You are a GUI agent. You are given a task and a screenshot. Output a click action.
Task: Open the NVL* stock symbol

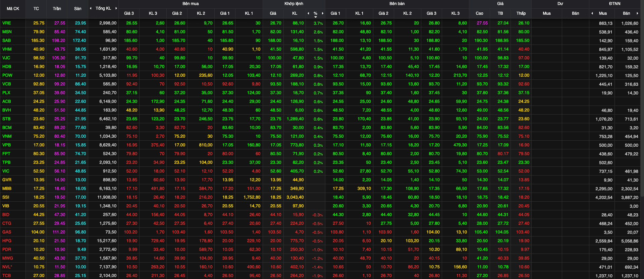tap(7, 267)
